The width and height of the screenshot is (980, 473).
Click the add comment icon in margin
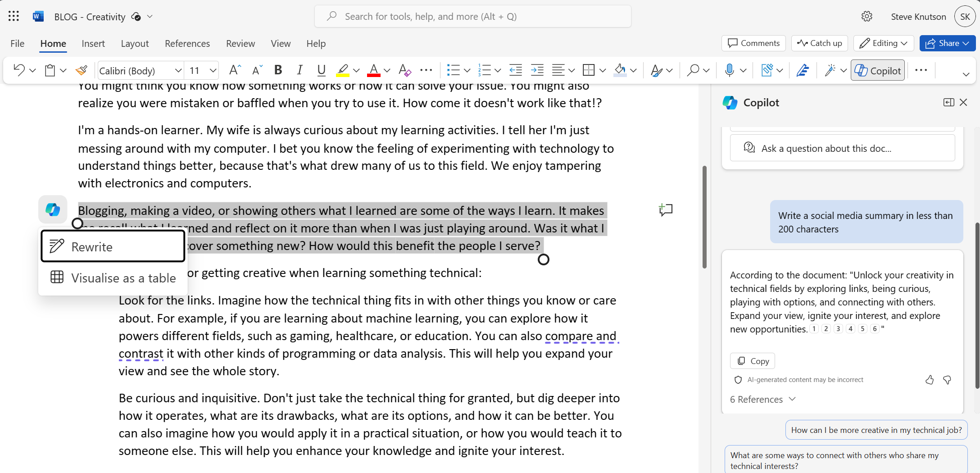666,210
